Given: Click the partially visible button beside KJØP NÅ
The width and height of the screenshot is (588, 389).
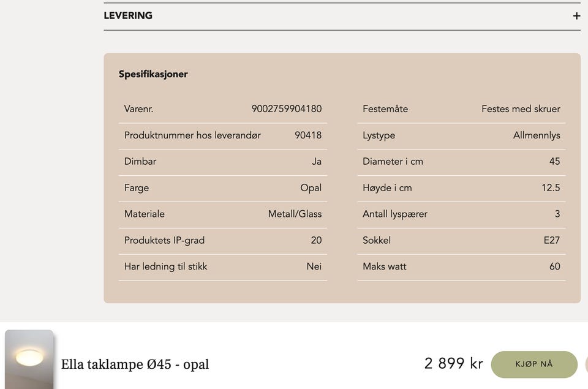Looking at the screenshot, I should [x=587, y=364].
